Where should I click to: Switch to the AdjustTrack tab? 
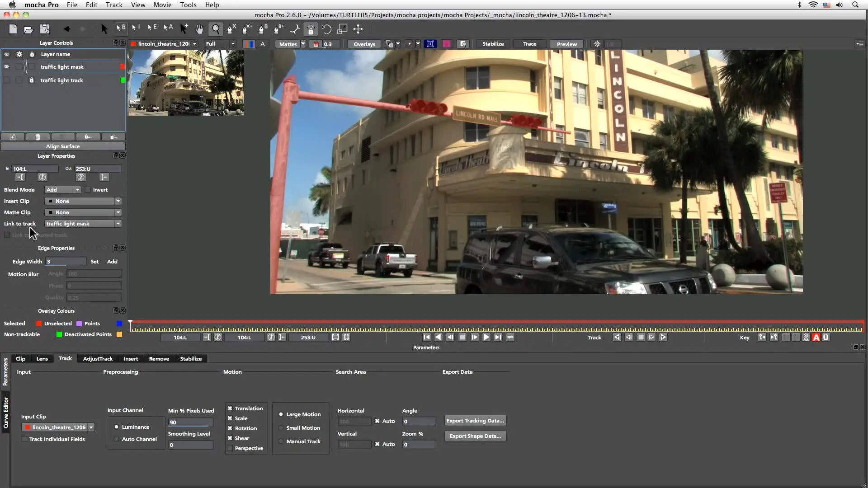click(x=98, y=359)
